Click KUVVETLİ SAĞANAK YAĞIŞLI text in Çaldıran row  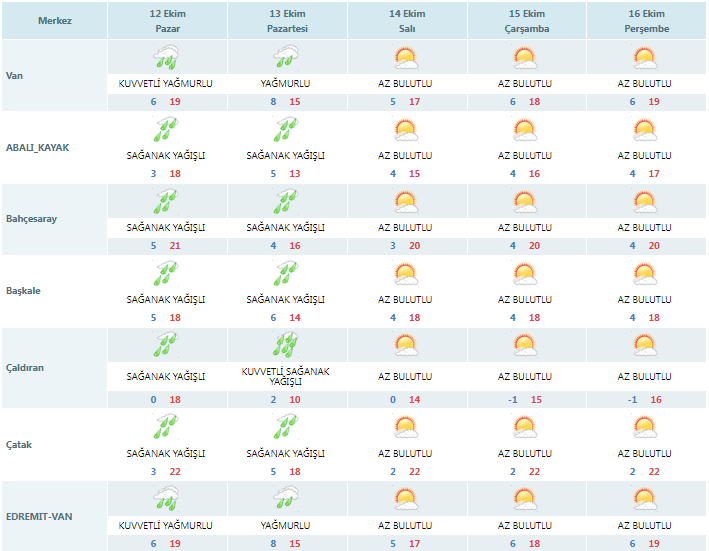[286, 376]
